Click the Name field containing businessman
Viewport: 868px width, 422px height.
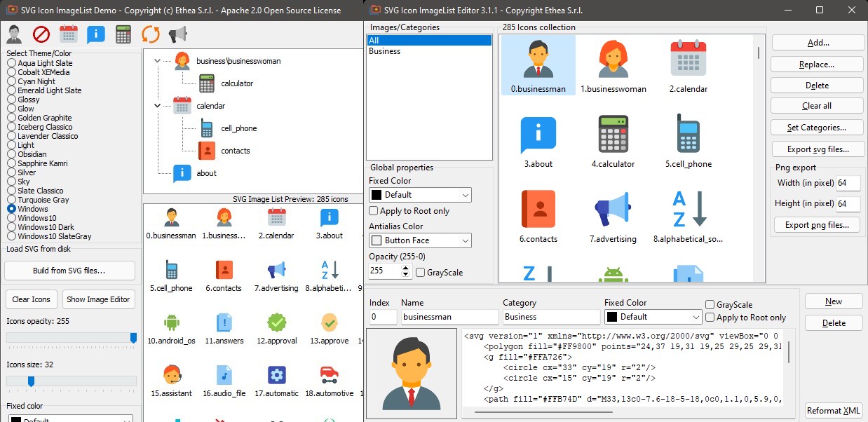(x=449, y=317)
